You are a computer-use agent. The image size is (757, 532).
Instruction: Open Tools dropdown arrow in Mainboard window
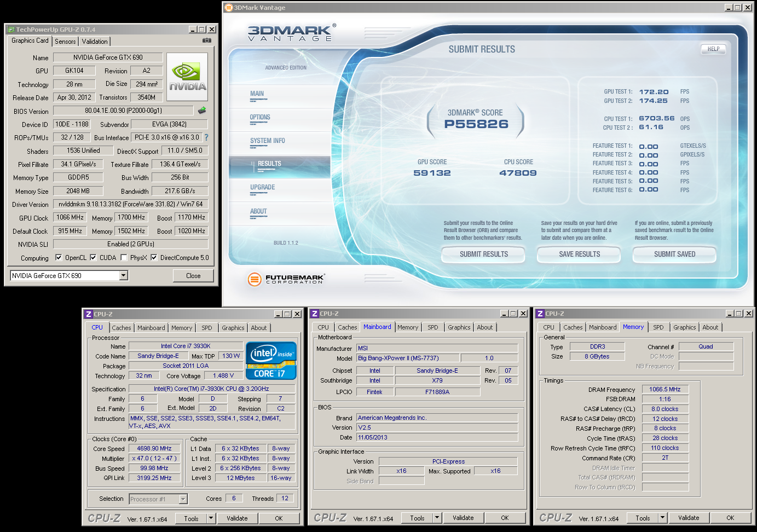coord(437,518)
